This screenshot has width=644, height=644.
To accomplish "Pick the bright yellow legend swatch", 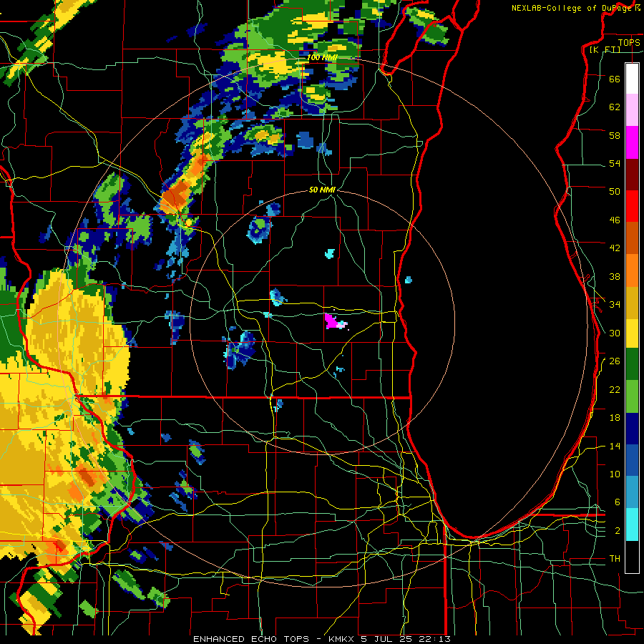I will [632, 333].
